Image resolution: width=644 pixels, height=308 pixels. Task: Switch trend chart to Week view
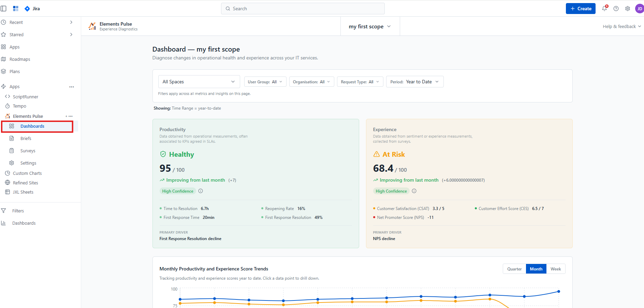[x=556, y=269]
